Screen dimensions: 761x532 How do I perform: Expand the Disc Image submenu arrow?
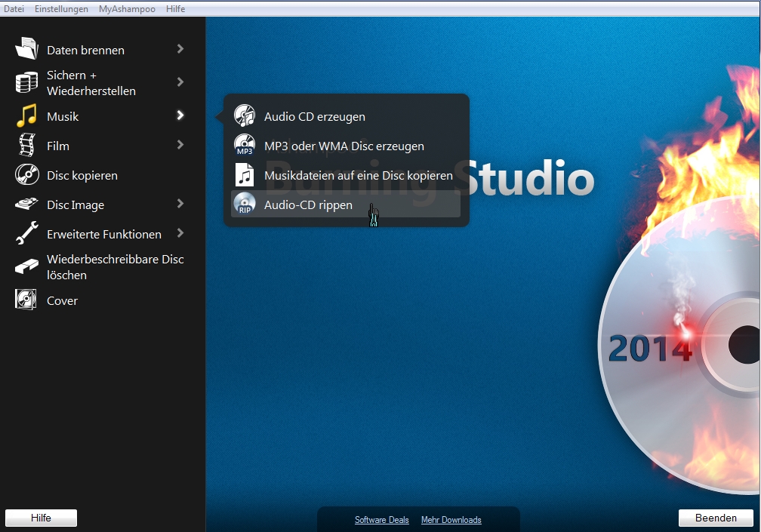pos(180,204)
